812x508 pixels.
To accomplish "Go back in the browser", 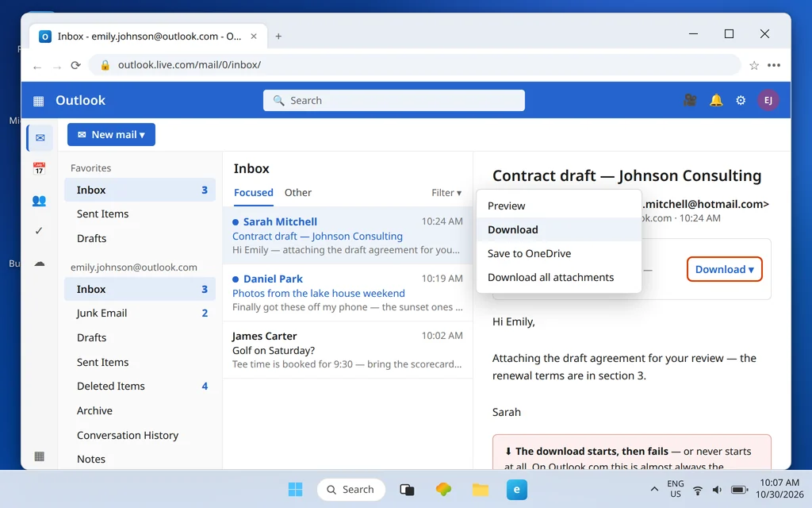I will 36,66.
